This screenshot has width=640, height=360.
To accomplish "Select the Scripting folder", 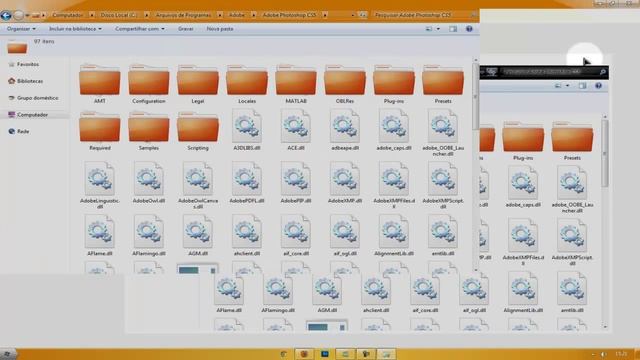I will coord(198,131).
